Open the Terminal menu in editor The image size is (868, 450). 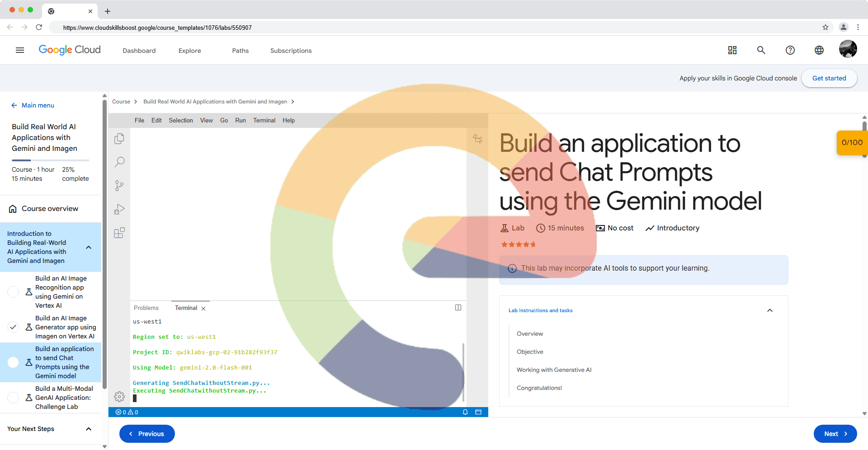pos(264,120)
